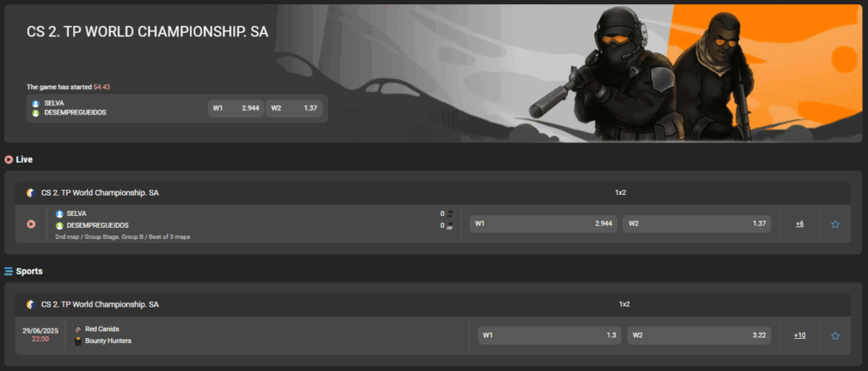Bet W1 at 2.944 in the banner
Screen dimensions: 868x371
[235, 108]
